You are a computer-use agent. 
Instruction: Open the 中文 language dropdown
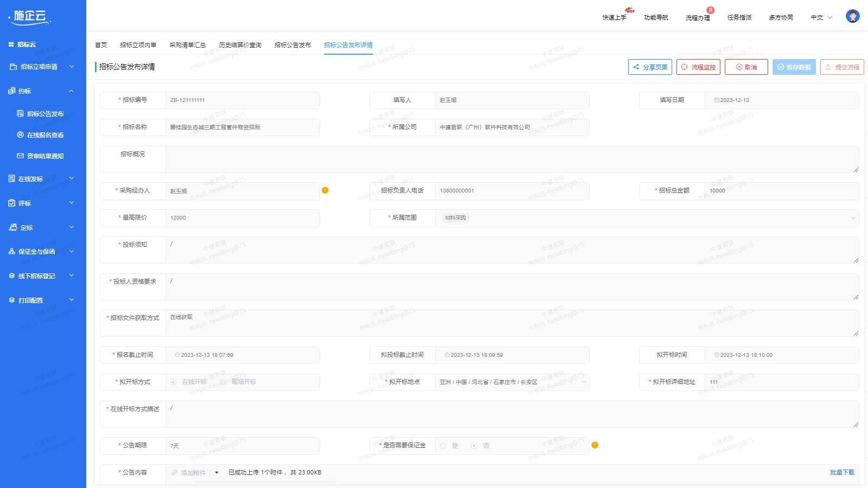[821, 17]
